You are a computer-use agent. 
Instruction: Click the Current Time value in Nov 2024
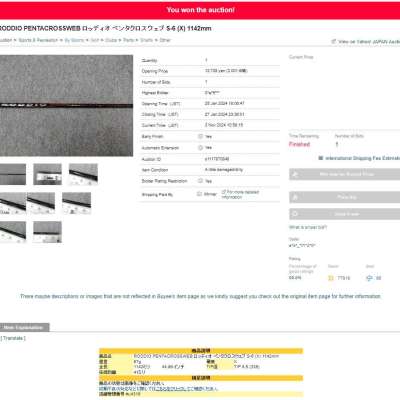pos(224,125)
